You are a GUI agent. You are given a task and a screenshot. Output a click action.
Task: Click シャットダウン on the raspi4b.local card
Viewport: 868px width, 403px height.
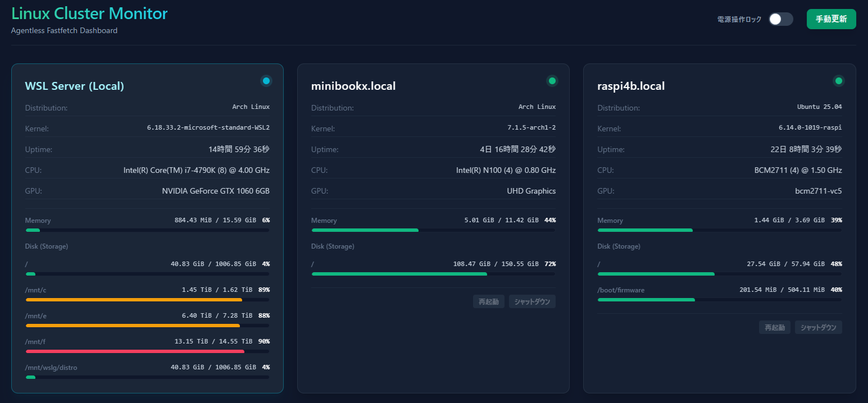[819, 327]
